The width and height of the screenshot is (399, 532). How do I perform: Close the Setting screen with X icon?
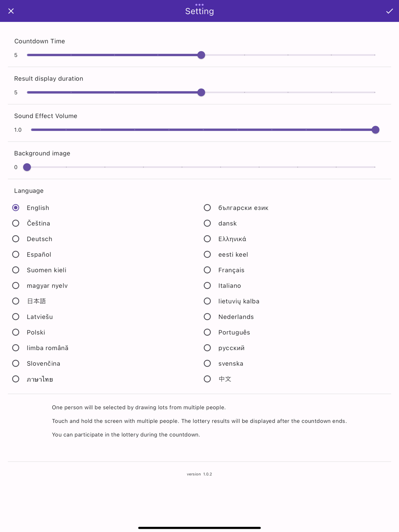pos(11,11)
